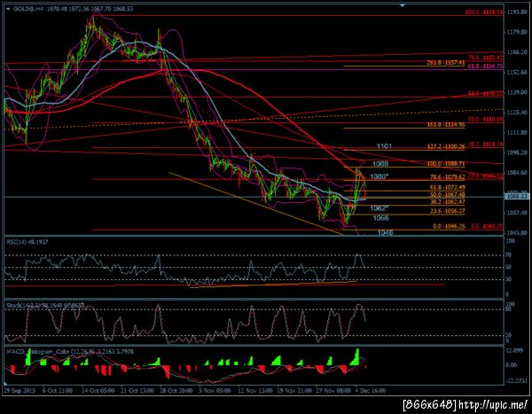Click the 1179.80 price axis value

517,32
